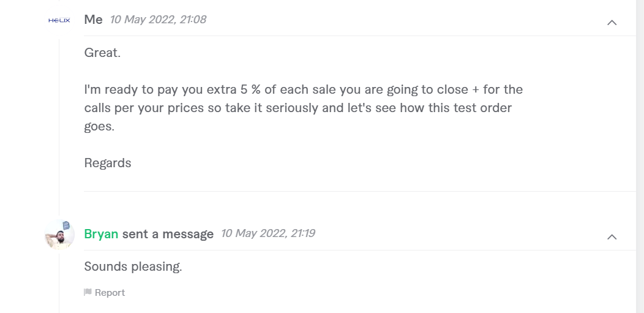Click the "Regards" sign-off text
The height and width of the screenshot is (313, 644).
108,163
